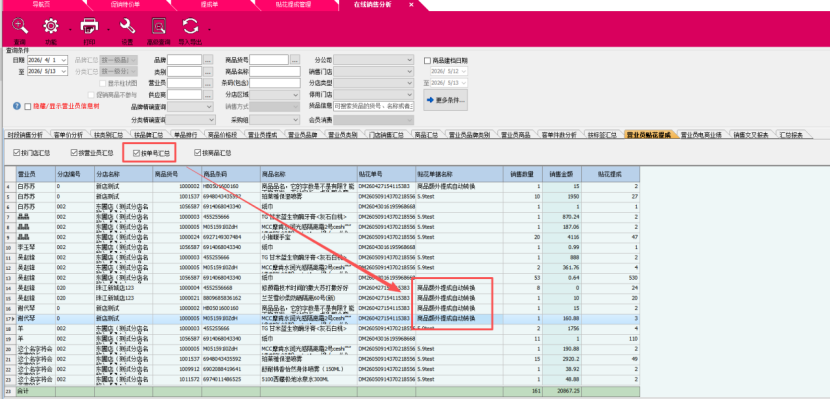
Task: Open the 至 end date picker
Action: (64, 71)
